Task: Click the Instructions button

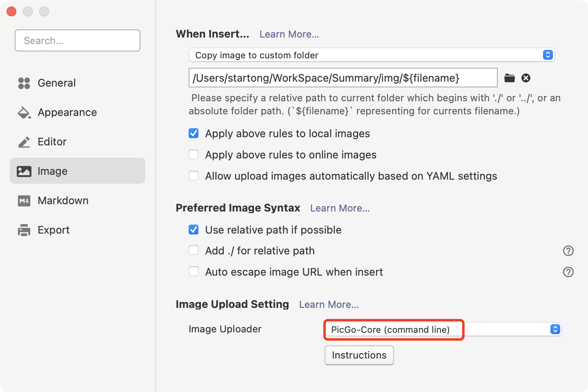Action: coord(359,355)
